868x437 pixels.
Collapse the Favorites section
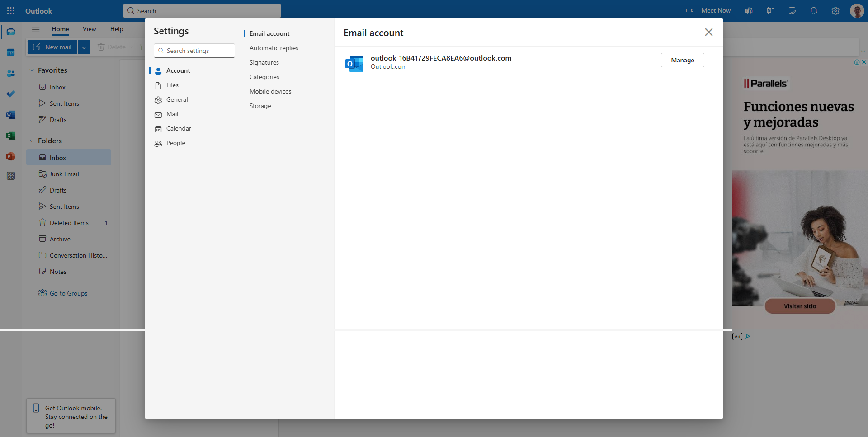(x=32, y=70)
